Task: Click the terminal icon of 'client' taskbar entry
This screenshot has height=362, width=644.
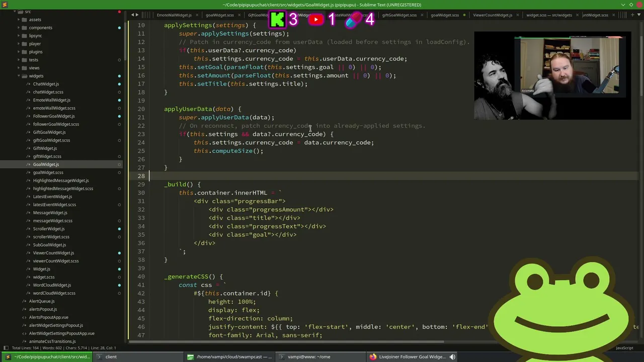Action: coord(99,357)
